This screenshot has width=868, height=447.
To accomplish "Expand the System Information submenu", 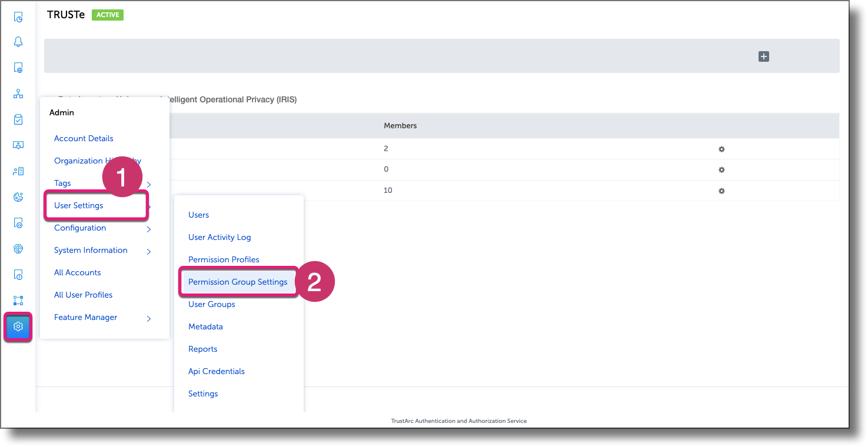I will (x=91, y=250).
